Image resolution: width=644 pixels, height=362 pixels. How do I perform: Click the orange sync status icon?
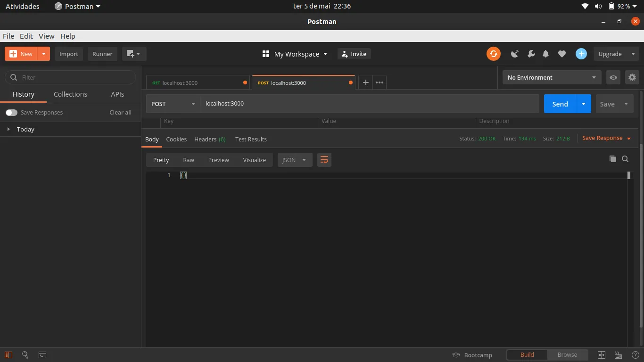pos(493,54)
